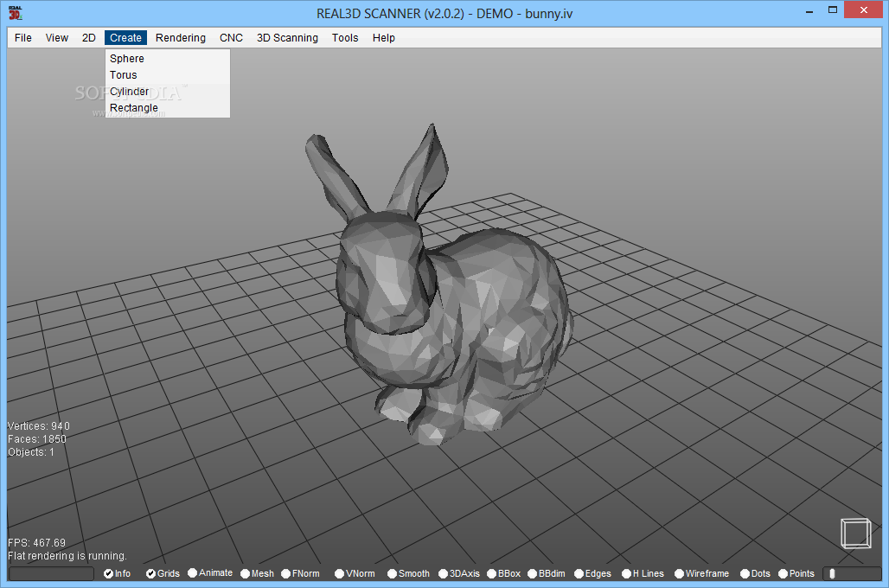The image size is (889, 588).
Task: Open the Rendering menu
Action: click(x=181, y=38)
